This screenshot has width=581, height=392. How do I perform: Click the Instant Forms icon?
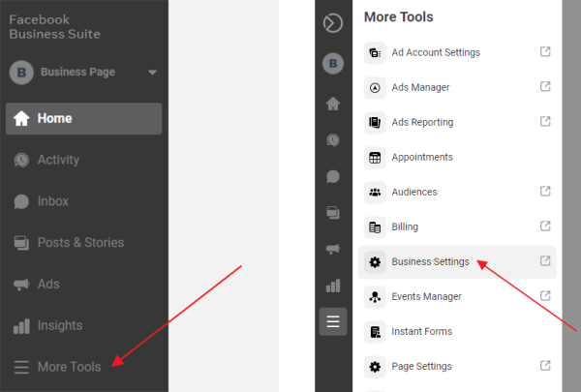[x=375, y=332]
